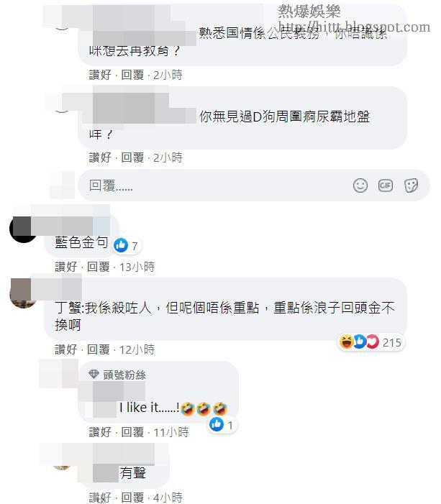The height and width of the screenshot is (504, 441).
Task: Open the heart reaction icon beside 215
Action: click(x=373, y=342)
